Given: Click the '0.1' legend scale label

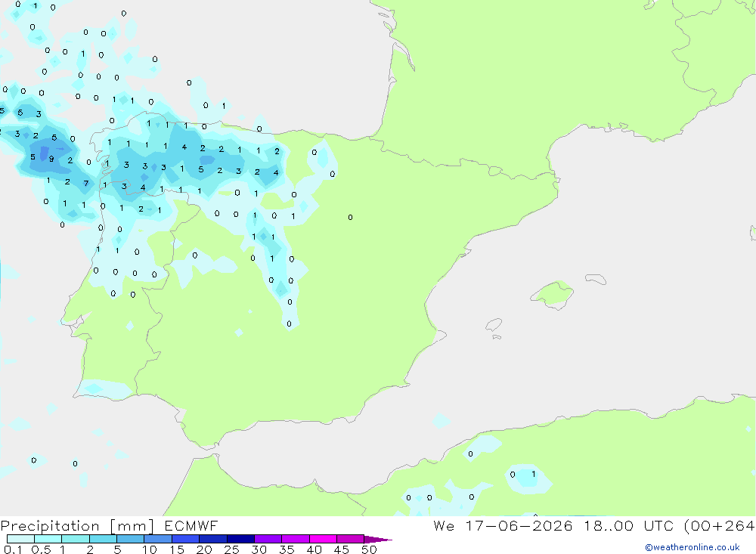Looking at the screenshot, I should (13, 549).
